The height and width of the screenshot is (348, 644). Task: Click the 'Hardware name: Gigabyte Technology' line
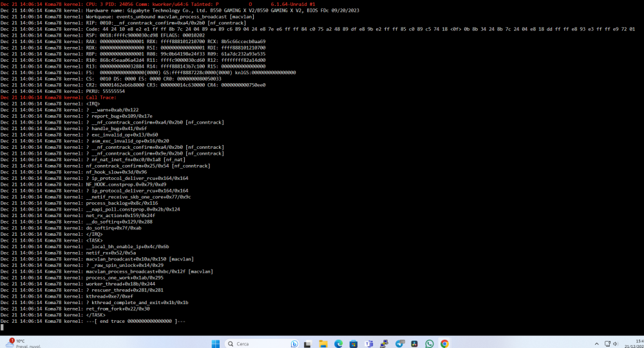tap(180, 10)
